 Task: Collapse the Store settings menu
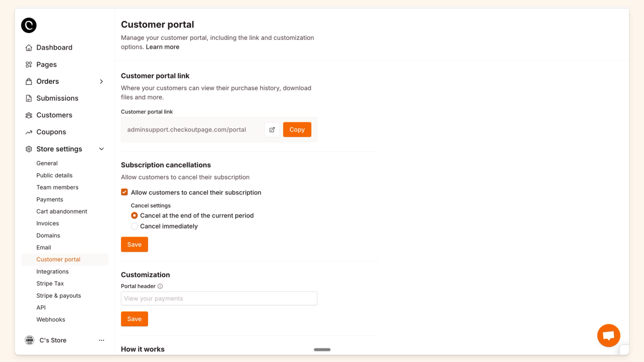(x=101, y=149)
